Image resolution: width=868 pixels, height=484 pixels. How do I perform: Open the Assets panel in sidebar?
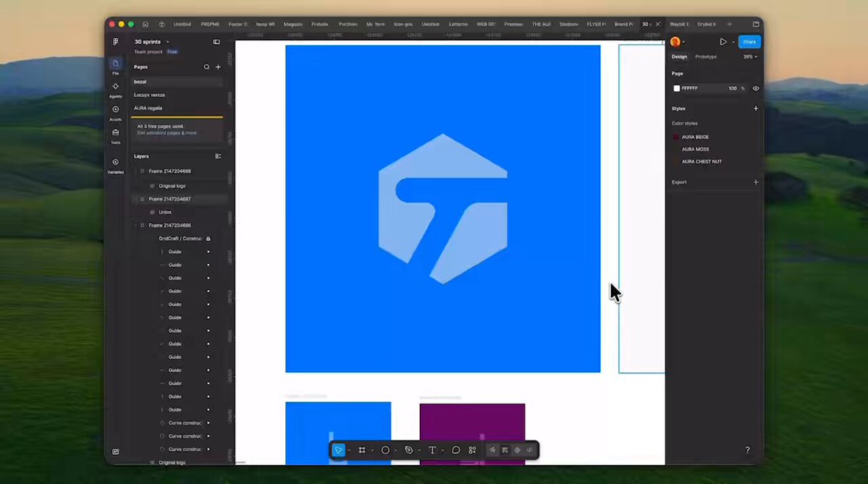click(x=115, y=112)
